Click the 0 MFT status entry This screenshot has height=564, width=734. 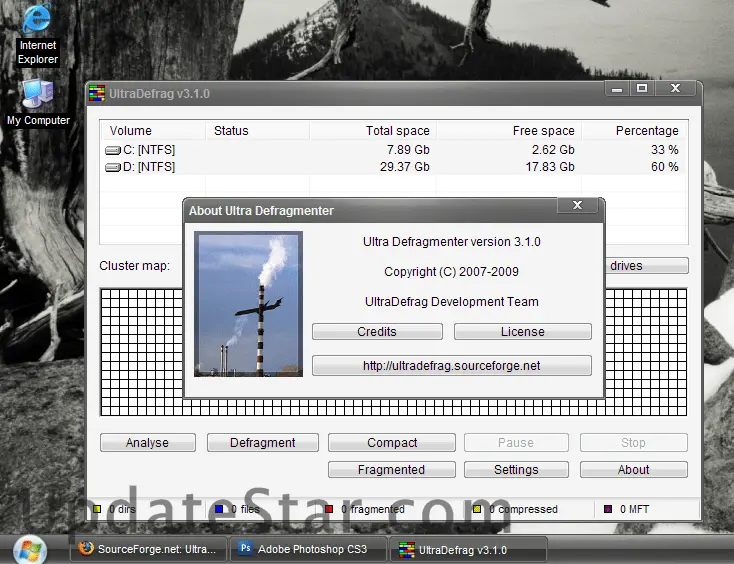[634, 509]
